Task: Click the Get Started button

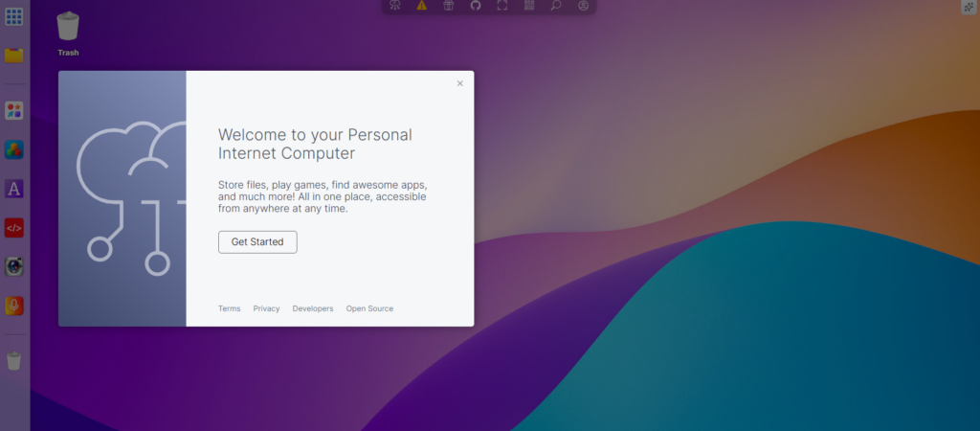Action: pos(257,242)
